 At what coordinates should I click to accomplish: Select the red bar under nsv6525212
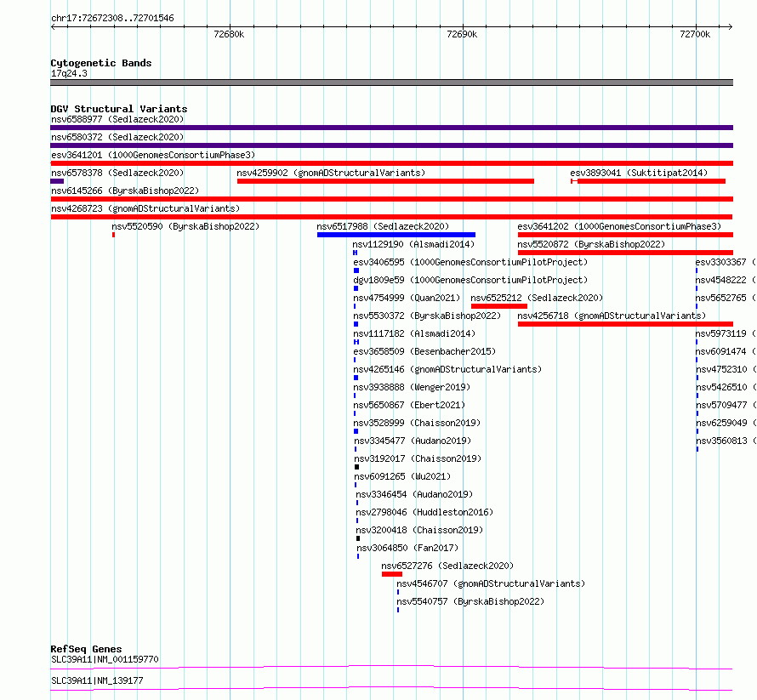(499, 306)
